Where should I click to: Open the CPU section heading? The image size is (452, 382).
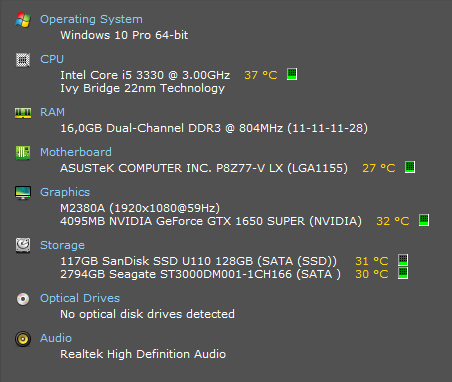point(52,59)
